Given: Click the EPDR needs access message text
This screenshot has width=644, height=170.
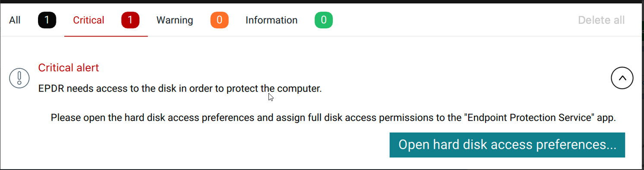Looking at the screenshot, I should point(180,89).
